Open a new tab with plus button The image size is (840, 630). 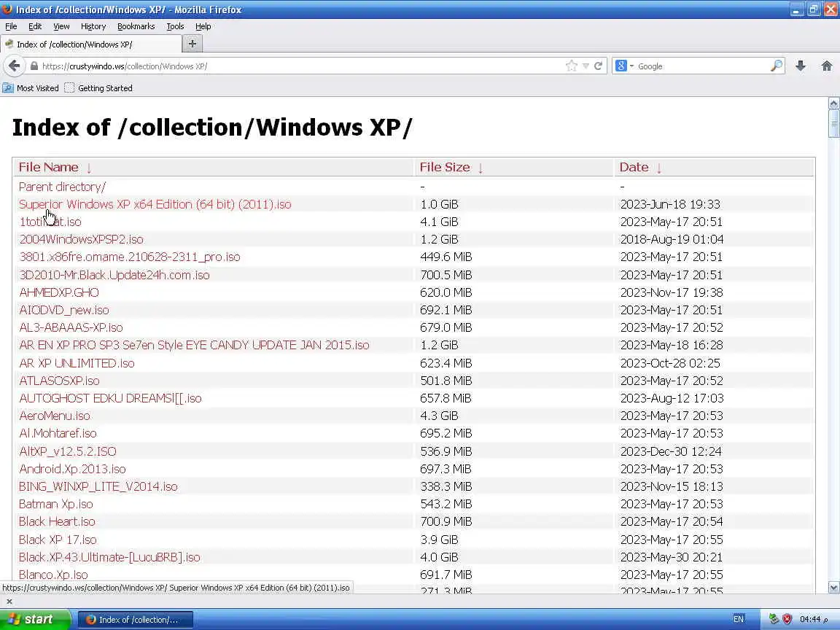coord(192,44)
